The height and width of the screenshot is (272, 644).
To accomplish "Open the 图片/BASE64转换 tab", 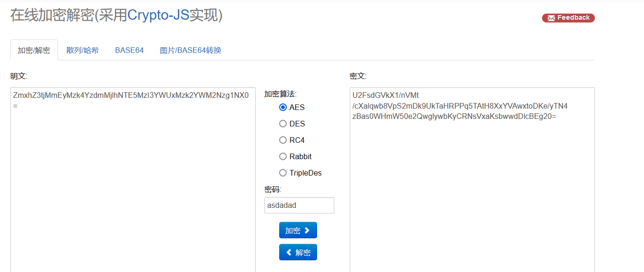I will click(190, 50).
